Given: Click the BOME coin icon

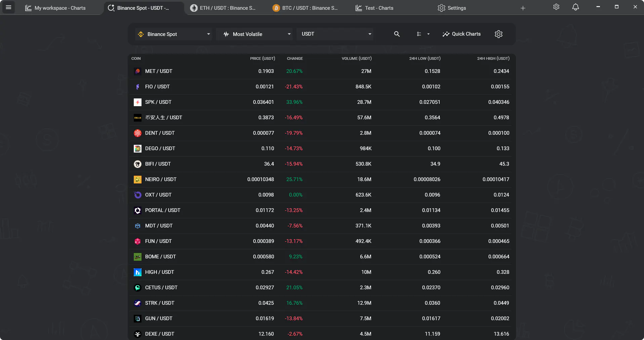Looking at the screenshot, I should [x=137, y=257].
